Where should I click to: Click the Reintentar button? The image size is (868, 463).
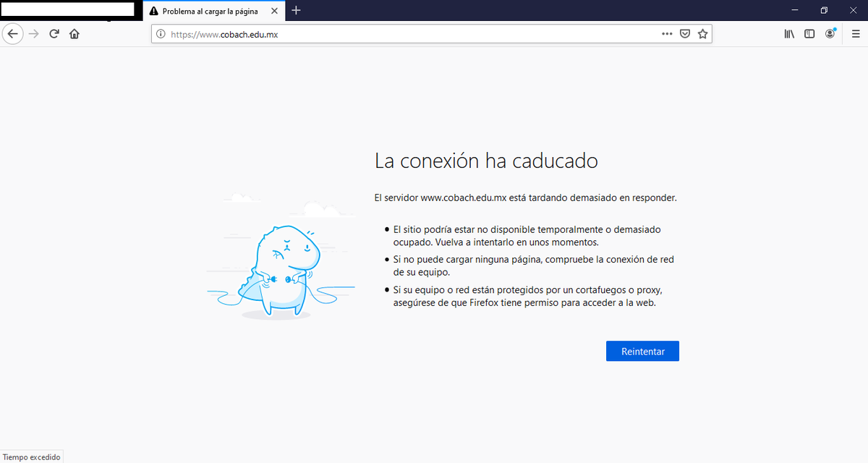pos(642,351)
